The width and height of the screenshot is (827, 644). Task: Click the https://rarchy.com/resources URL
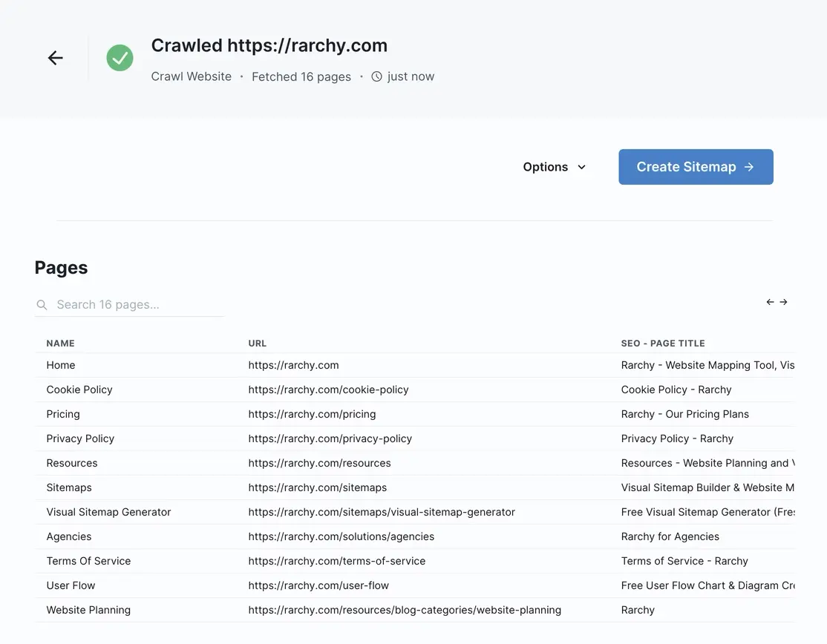coord(319,462)
